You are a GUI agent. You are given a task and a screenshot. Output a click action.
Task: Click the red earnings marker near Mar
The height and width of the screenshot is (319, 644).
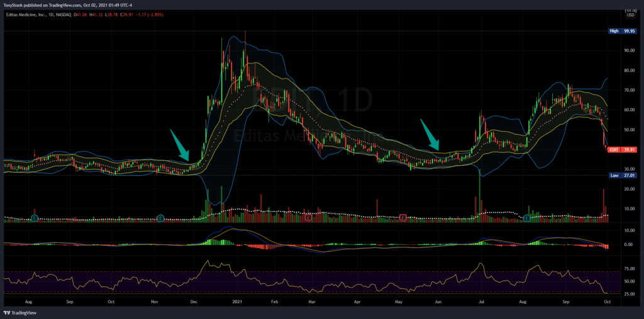308,219
